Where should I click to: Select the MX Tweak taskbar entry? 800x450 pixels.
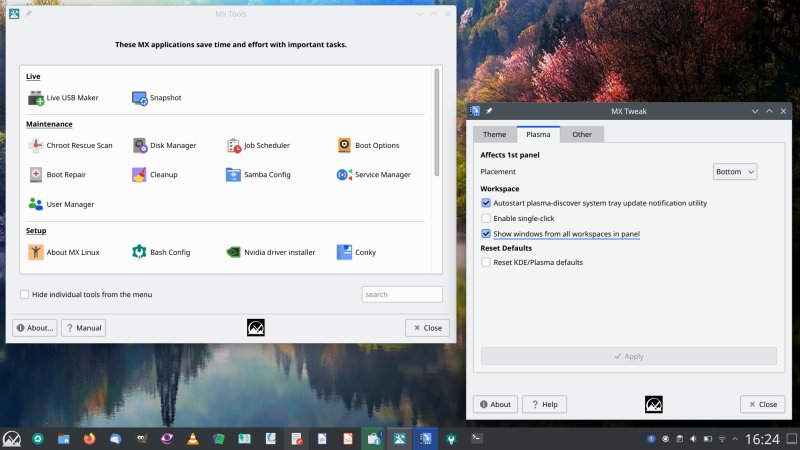(426, 439)
